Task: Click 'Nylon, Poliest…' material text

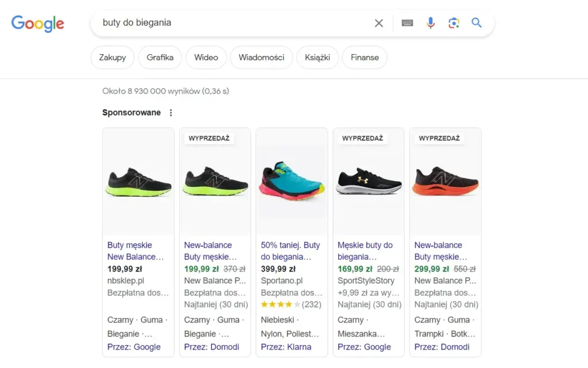Action: coord(290,334)
